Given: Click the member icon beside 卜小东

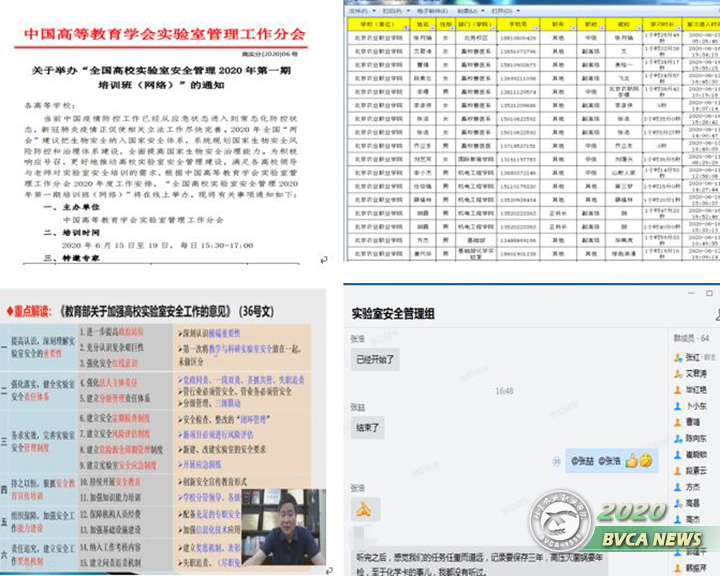Looking at the screenshot, I should (677, 406).
